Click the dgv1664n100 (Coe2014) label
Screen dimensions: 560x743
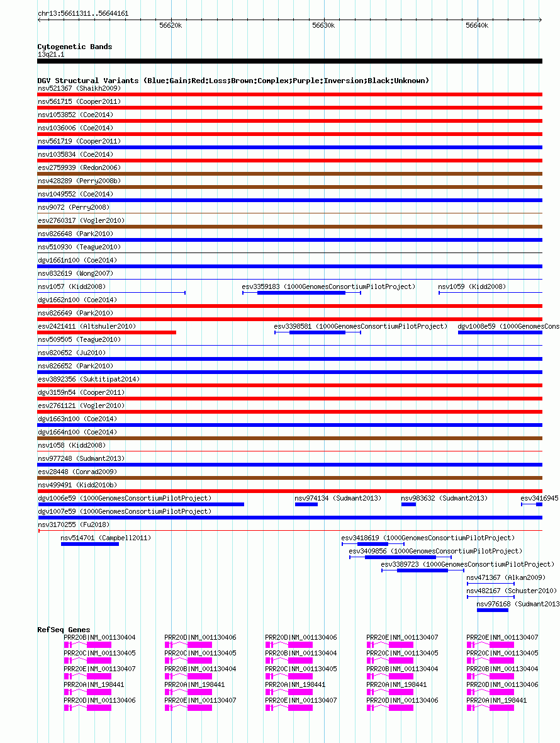point(77,432)
